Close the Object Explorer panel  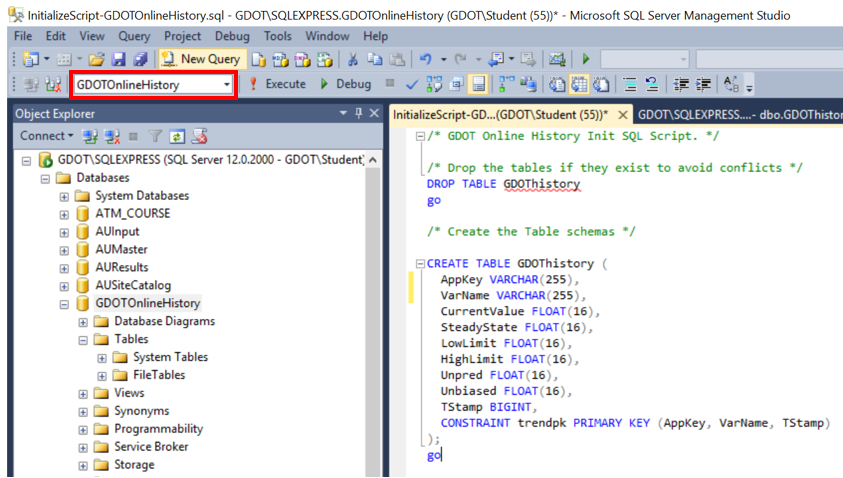click(x=374, y=113)
